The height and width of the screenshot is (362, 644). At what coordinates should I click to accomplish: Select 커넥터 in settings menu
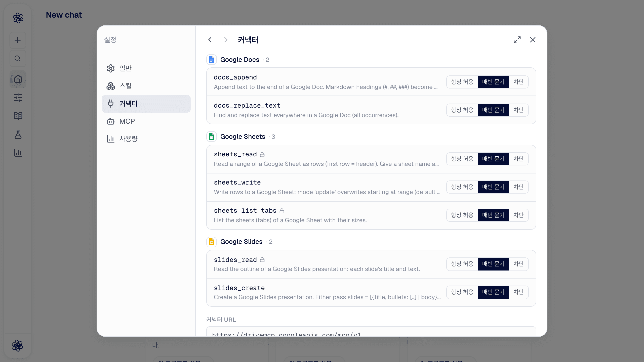pos(146,104)
